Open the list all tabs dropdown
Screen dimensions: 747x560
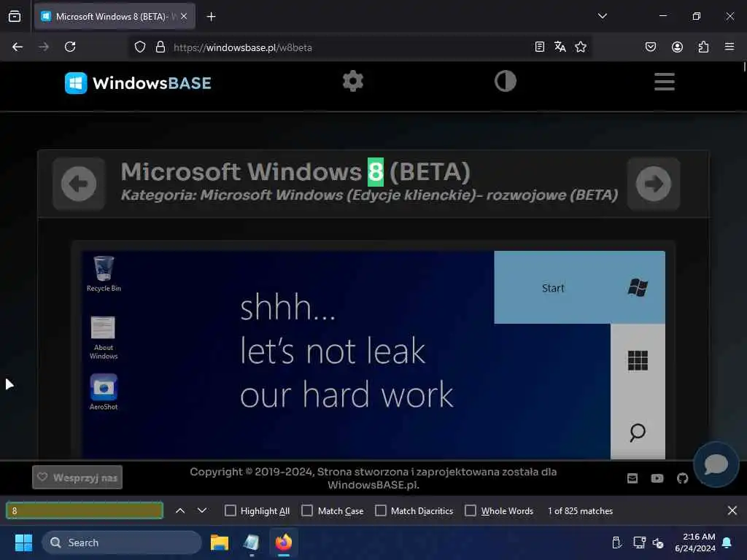(602, 16)
